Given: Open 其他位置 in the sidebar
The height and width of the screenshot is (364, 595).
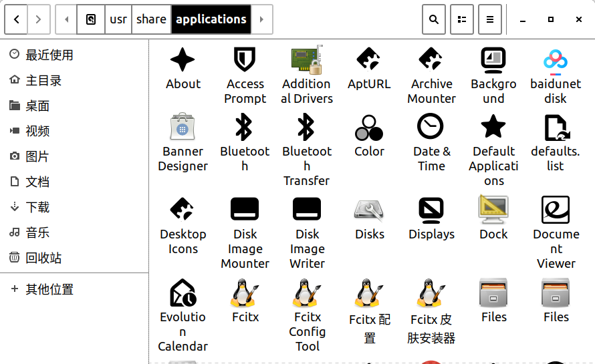Looking at the screenshot, I should [x=74, y=289].
